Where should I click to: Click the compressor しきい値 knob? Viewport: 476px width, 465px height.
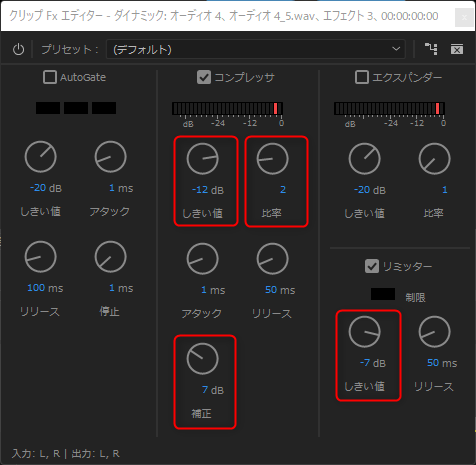click(202, 159)
